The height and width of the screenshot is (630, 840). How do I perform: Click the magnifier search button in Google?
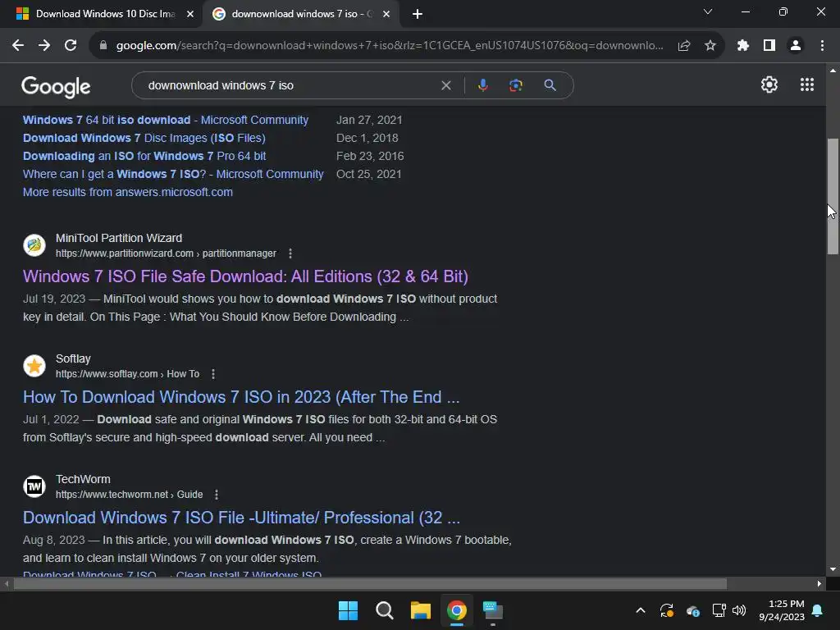550,85
